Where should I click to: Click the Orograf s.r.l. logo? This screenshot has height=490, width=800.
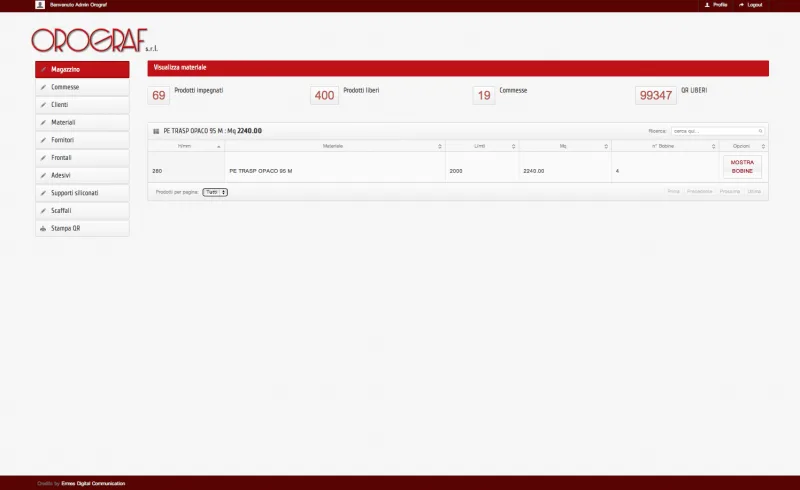tap(94, 40)
